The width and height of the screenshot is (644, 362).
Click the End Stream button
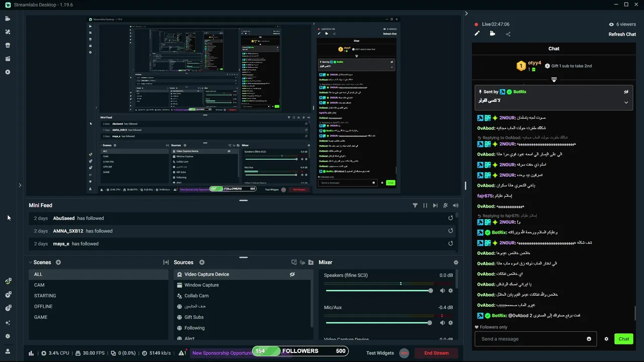tap(436, 353)
